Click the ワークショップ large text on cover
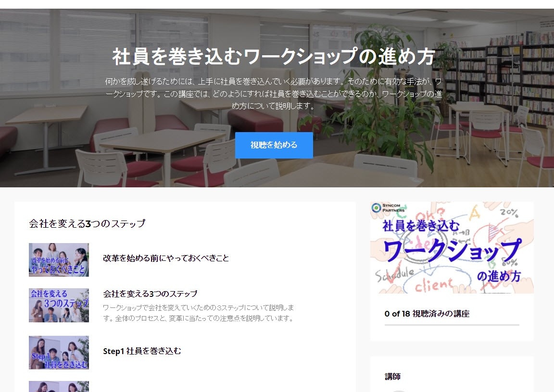The height and width of the screenshot is (392, 554). pos(452,250)
